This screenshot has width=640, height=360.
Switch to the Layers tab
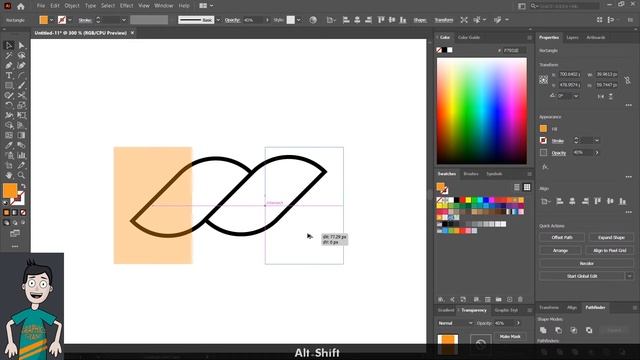tap(572, 38)
